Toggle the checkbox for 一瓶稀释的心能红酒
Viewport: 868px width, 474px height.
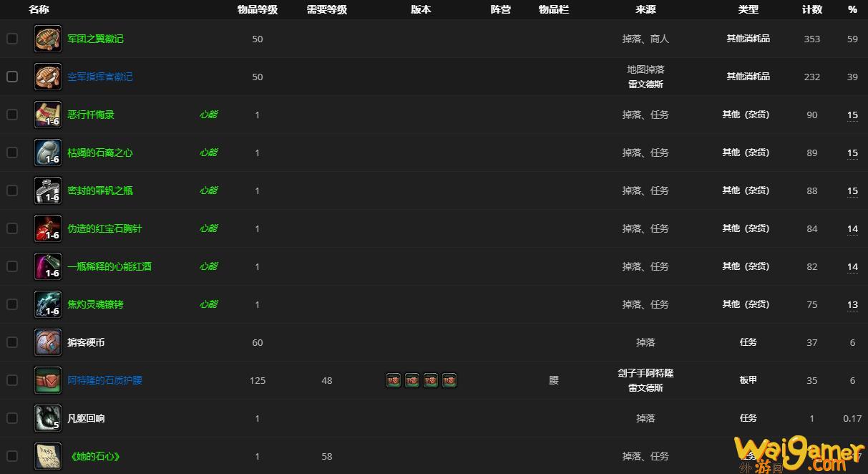(12, 266)
